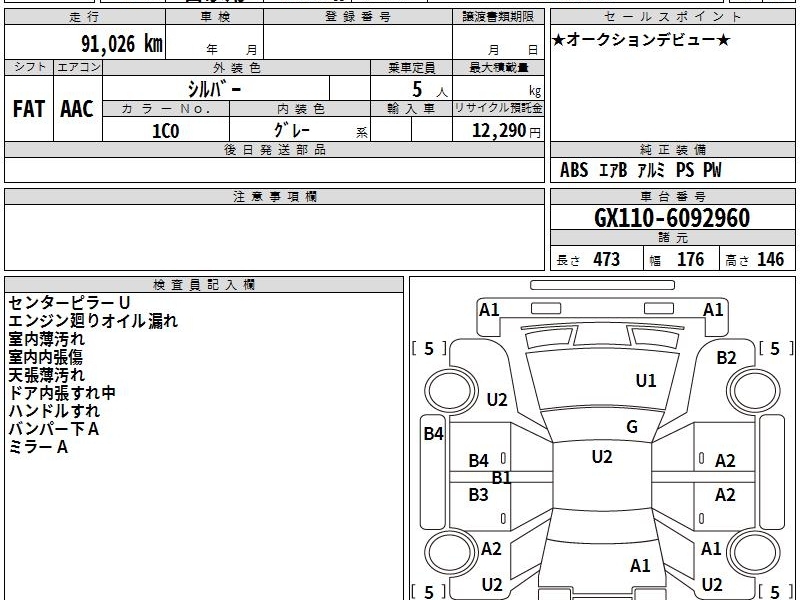Click the 諸元 header
The image size is (800, 600).
point(672,237)
